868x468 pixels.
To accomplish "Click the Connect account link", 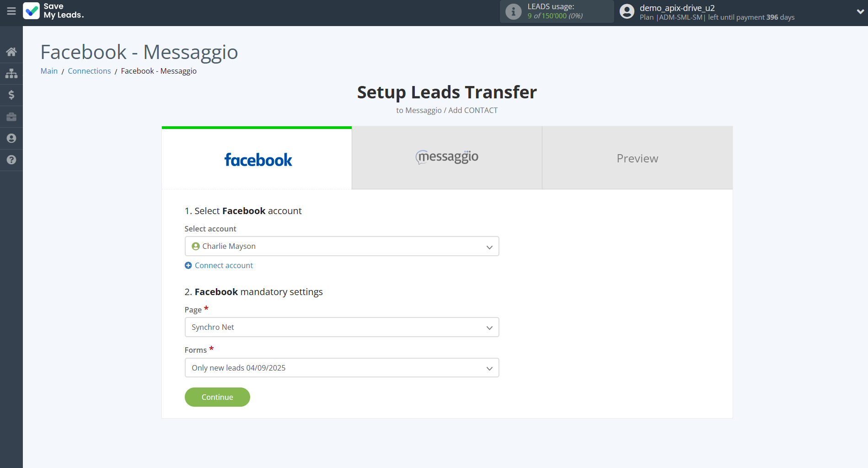I will coord(223,265).
